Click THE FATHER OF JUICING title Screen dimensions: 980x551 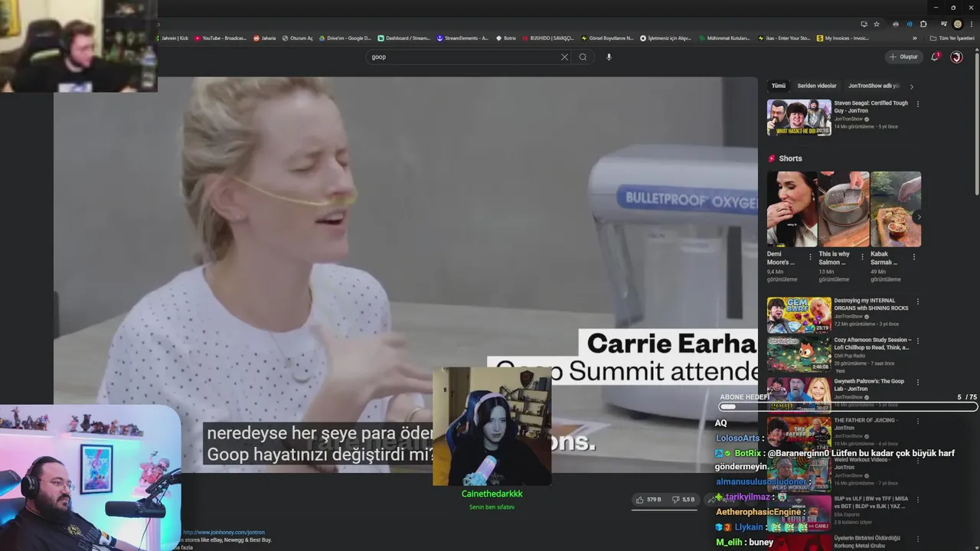click(x=865, y=424)
